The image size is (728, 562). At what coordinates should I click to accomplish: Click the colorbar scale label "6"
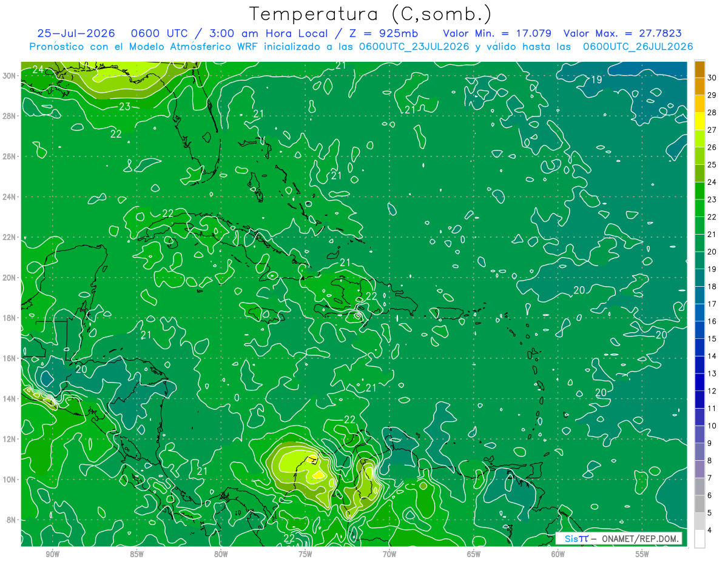coord(710,495)
